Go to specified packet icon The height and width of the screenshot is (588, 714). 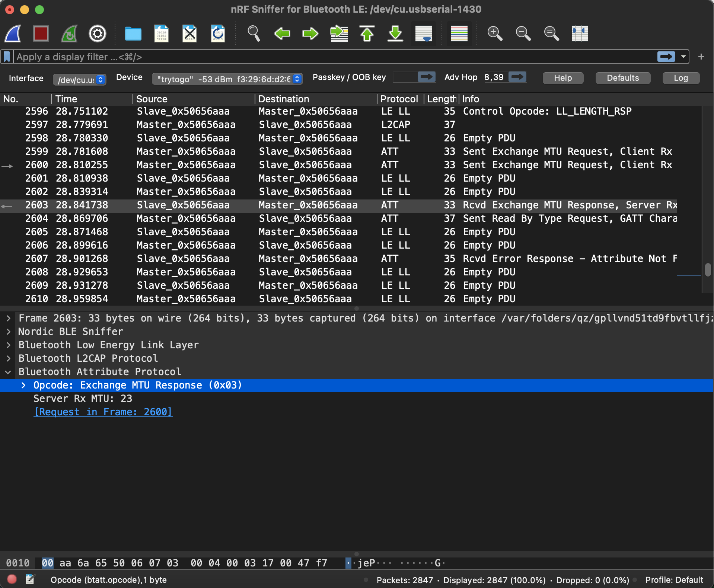point(339,33)
